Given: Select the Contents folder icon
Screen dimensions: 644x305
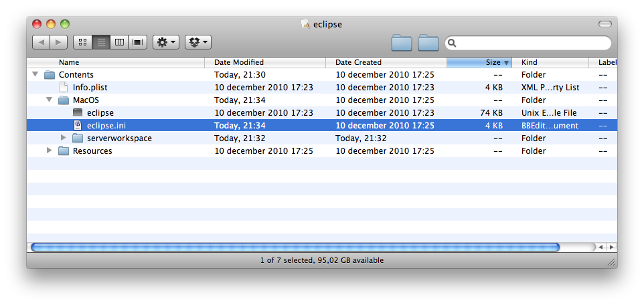Looking at the screenshot, I should click(50, 75).
